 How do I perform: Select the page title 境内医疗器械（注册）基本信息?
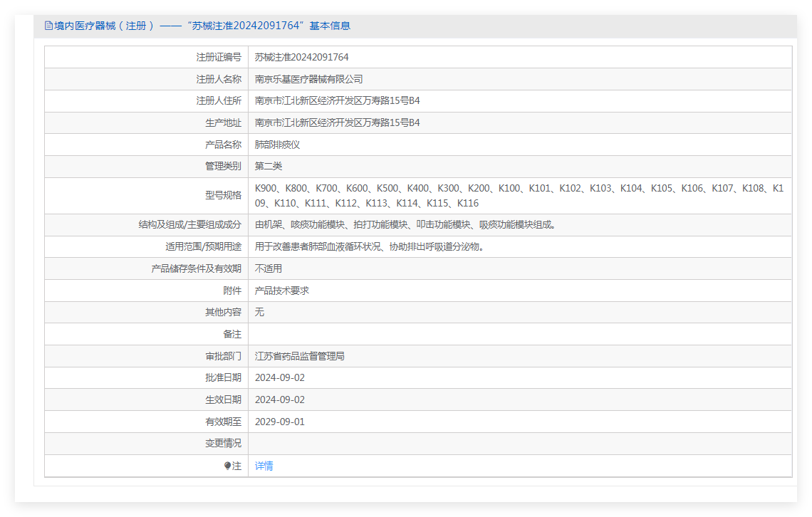coord(202,26)
